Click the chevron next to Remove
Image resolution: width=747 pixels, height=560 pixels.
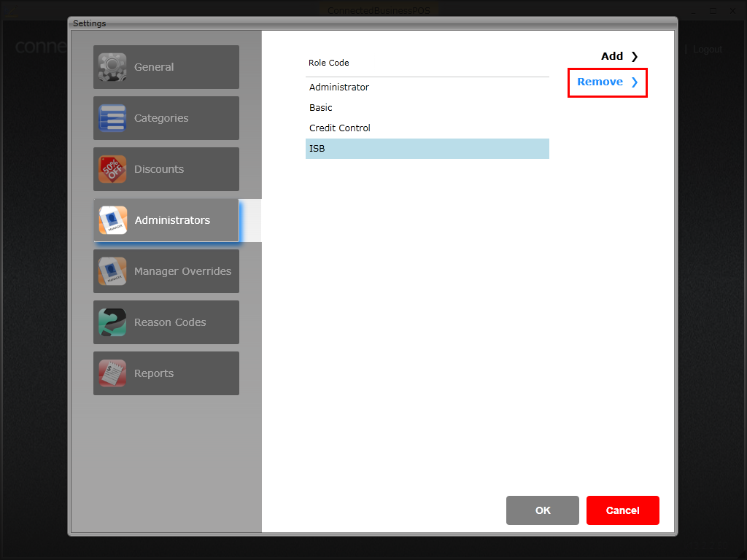click(x=634, y=82)
